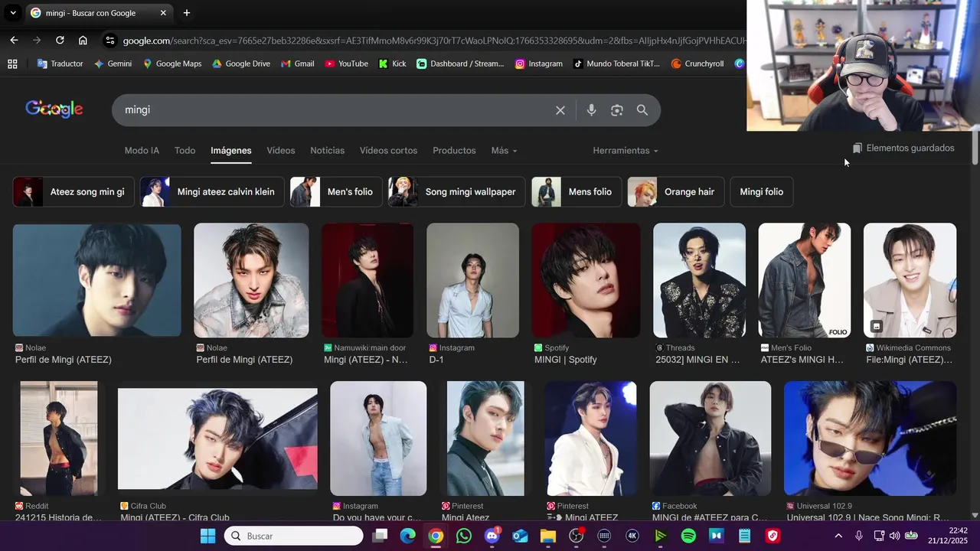Open the YouTube bookmark
Image resolution: width=980 pixels, height=551 pixels.
point(346,64)
